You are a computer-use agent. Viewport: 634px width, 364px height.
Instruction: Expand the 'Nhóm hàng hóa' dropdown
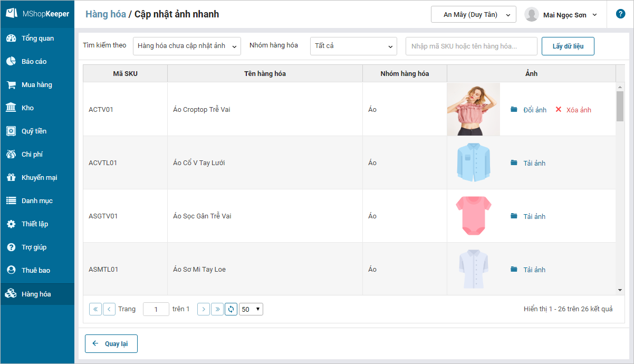pos(353,46)
